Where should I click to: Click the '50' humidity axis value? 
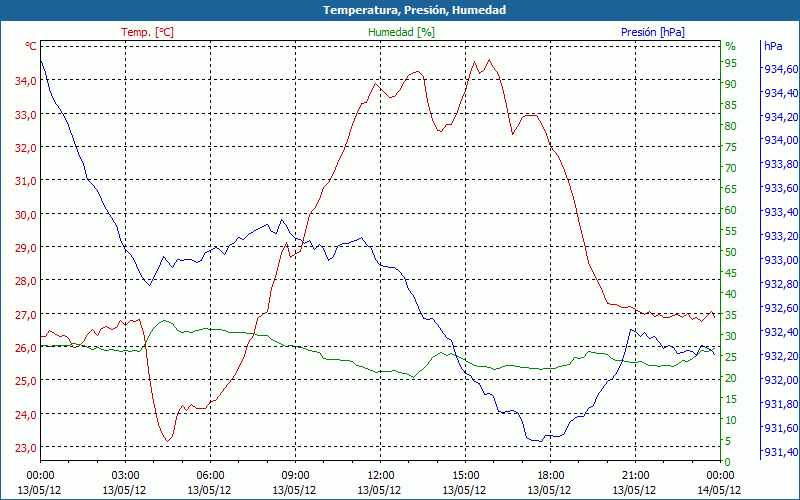(x=731, y=252)
